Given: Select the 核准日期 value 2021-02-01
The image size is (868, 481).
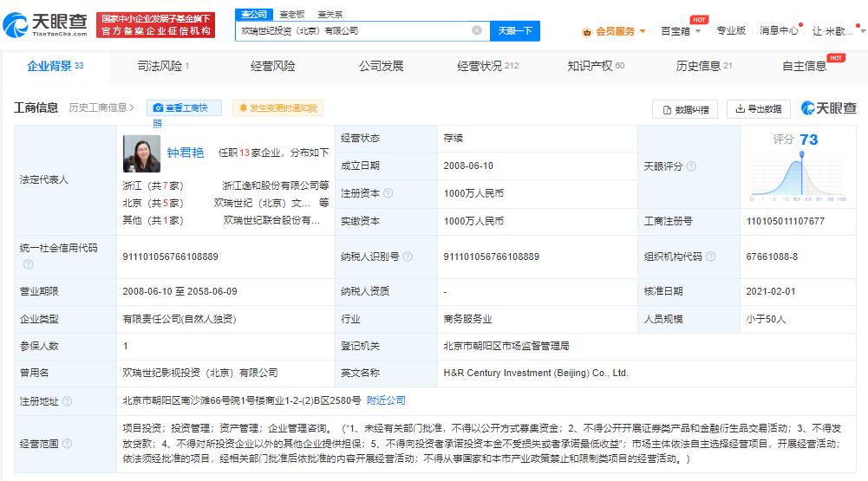Looking at the screenshot, I should pyautogui.click(x=771, y=291).
